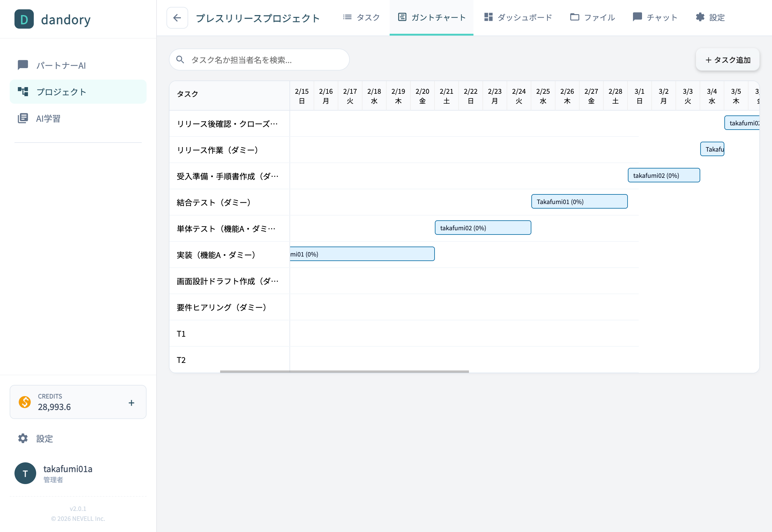Add credits with the plus icon
This screenshot has width=772, height=532.
[x=131, y=403]
